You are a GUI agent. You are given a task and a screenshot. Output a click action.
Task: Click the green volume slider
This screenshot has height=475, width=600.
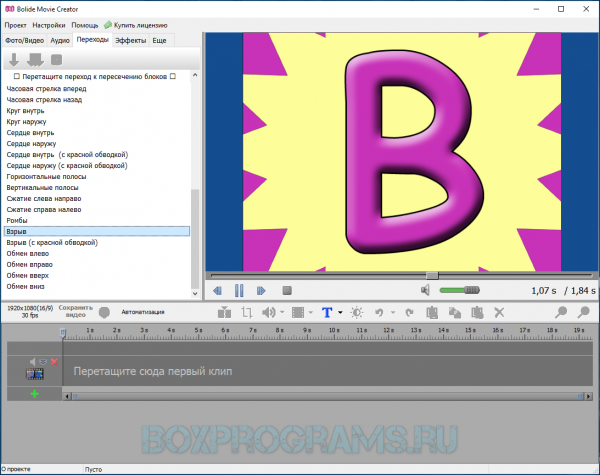coord(459,290)
